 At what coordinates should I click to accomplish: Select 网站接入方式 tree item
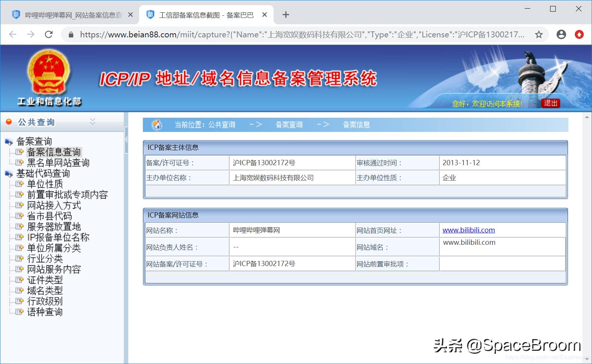[x=54, y=205]
